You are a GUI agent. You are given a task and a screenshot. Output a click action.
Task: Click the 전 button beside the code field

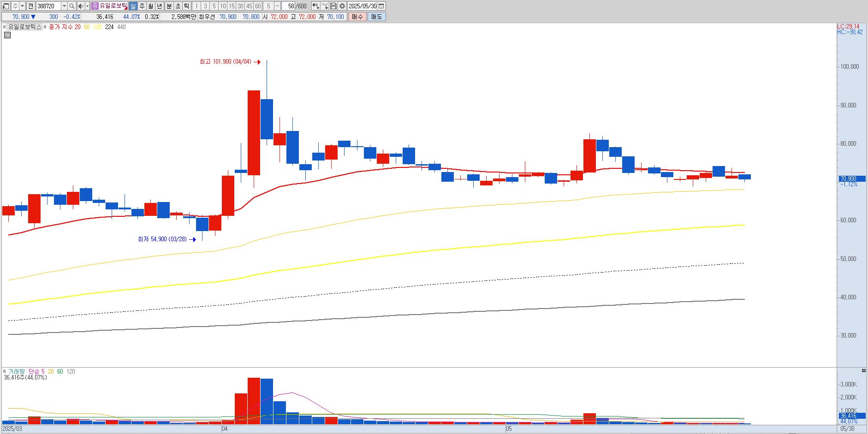click(30, 6)
